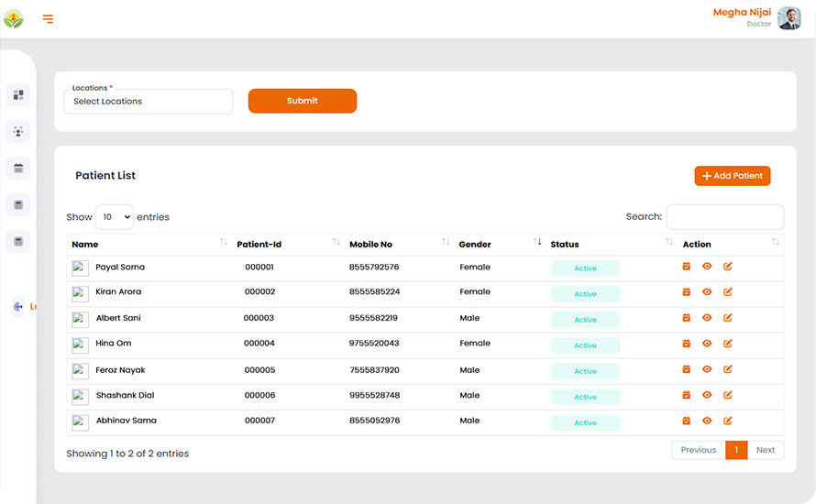
Task: Expand the Show entries count dropdown
Action: (x=115, y=217)
